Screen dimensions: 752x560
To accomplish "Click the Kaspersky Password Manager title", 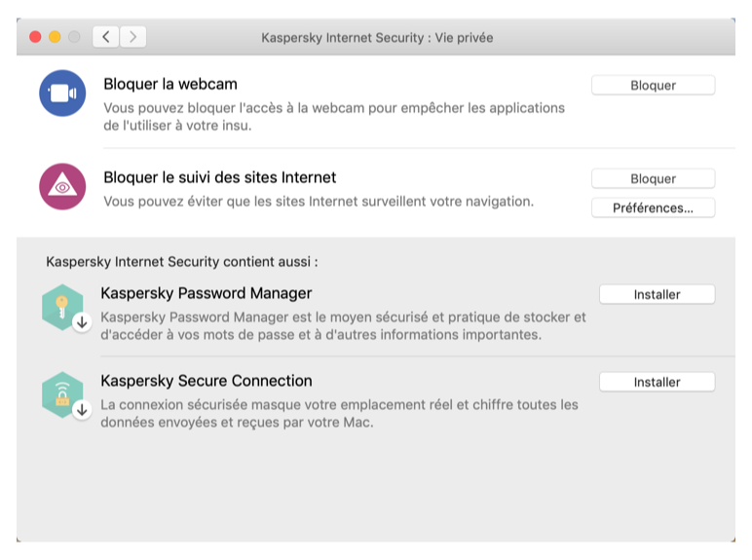I will coord(207,293).
